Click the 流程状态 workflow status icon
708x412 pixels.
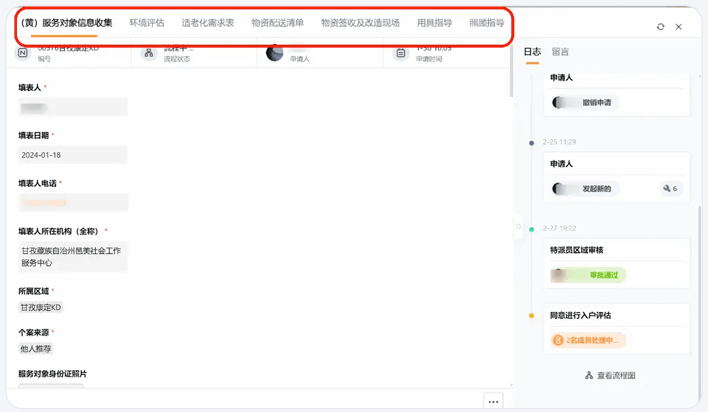[x=149, y=53]
